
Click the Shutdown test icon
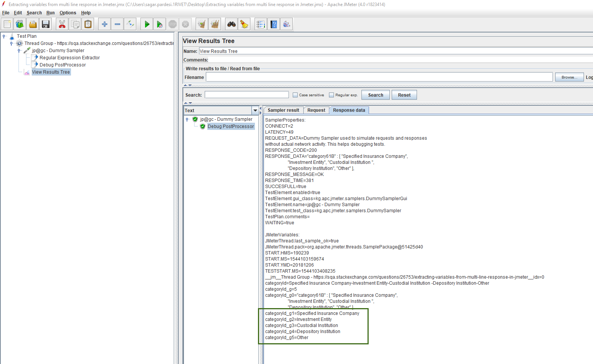[x=185, y=24]
